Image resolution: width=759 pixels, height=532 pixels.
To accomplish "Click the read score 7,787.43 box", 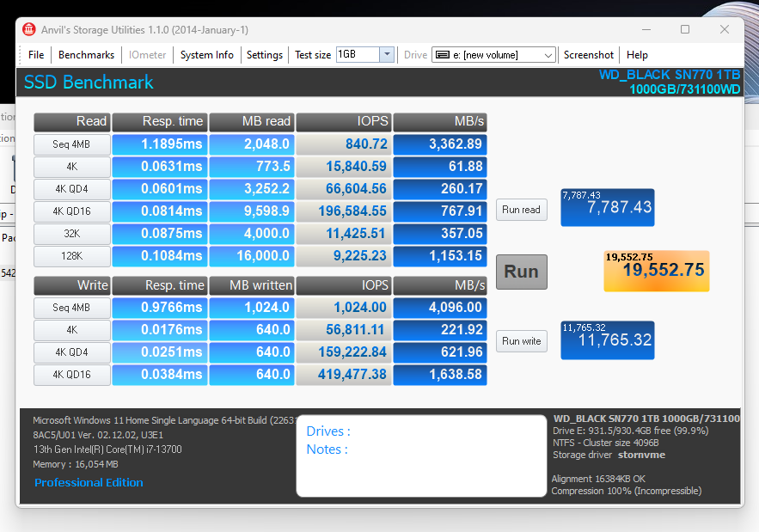I will click(x=608, y=207).
